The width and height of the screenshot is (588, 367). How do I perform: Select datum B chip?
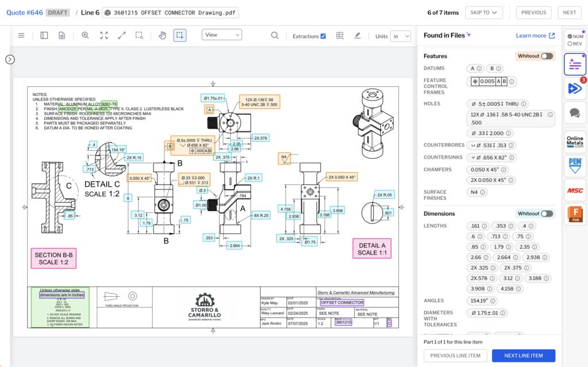496,69
